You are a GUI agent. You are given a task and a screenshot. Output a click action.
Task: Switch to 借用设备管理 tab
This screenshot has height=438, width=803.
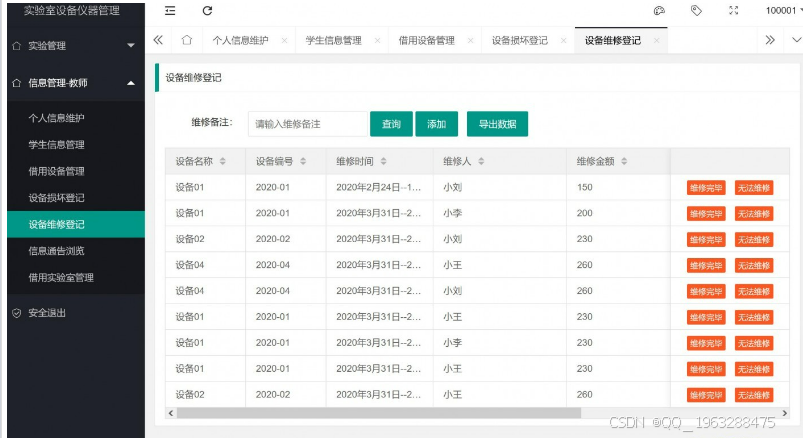pos(427,40)
